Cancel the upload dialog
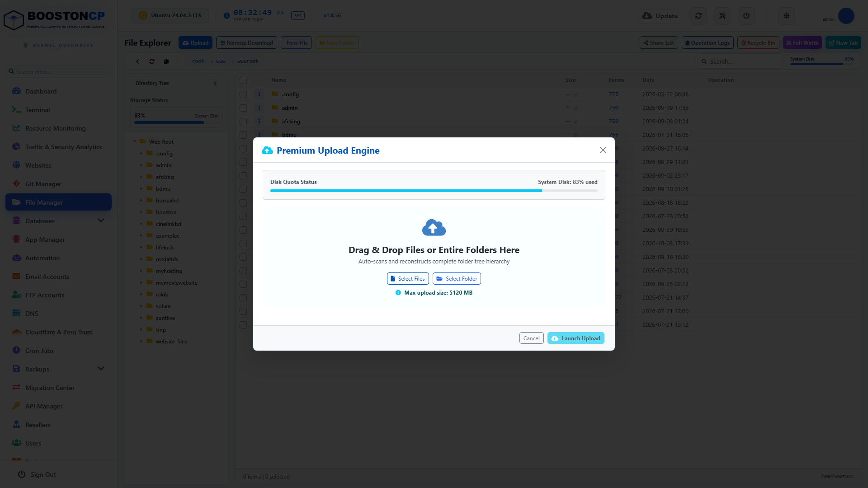Screen dimensions: 868x488 531,338
